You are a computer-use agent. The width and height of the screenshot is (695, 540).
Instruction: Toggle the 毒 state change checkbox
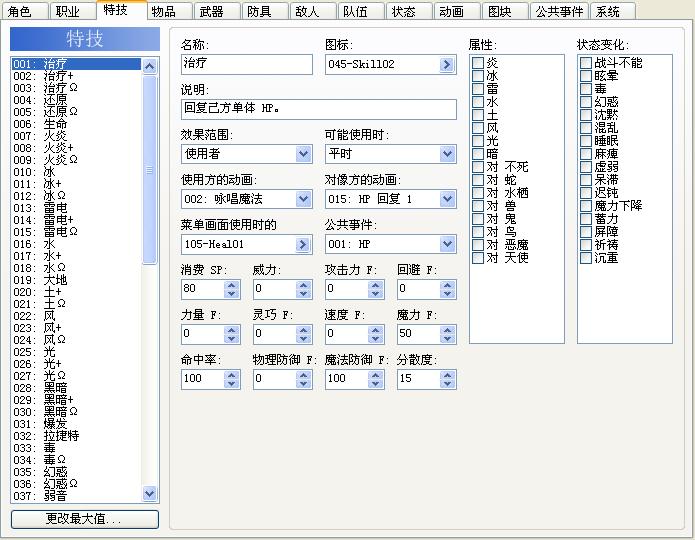(586, 89)
